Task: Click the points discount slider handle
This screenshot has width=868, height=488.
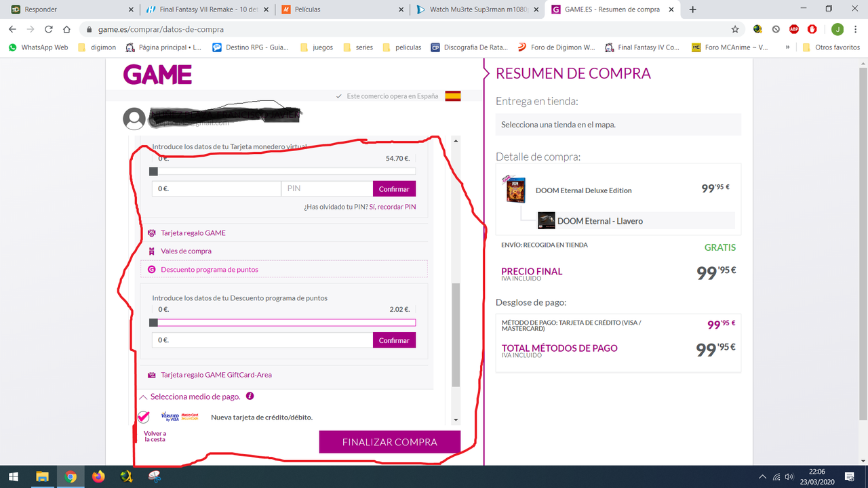Action: point(153,323)
